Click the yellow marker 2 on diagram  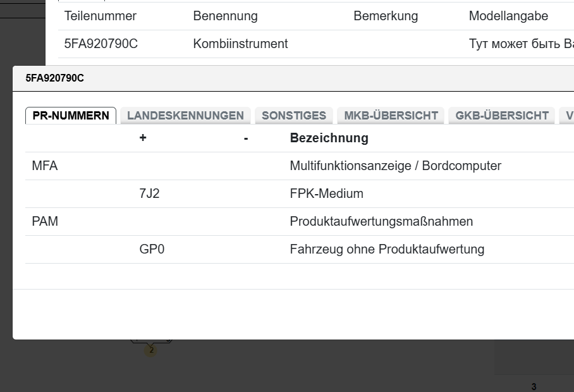pos(151,350)
